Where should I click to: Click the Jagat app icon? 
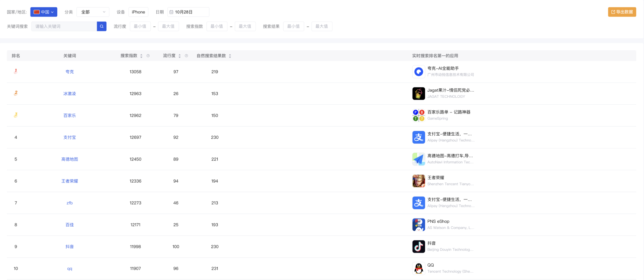(x=418, y=94)
